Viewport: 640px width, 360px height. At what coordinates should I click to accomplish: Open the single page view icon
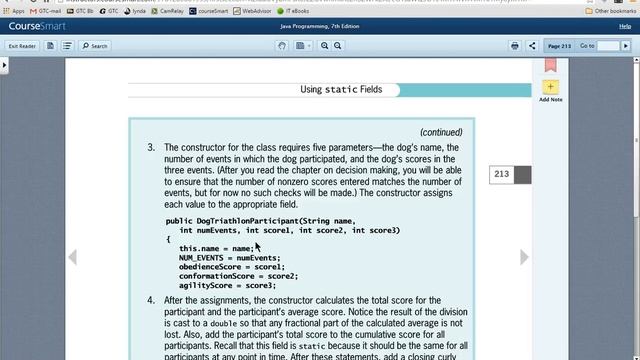[50, 46]
